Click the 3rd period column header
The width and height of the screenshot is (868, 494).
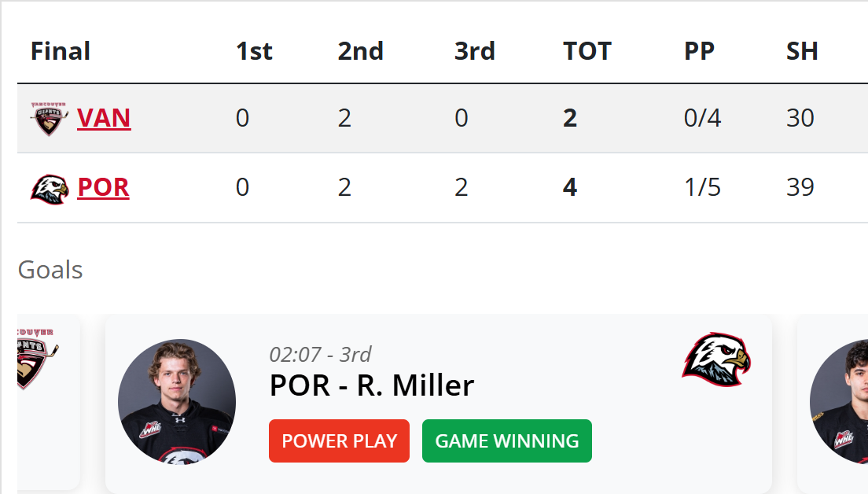(475, 52)
